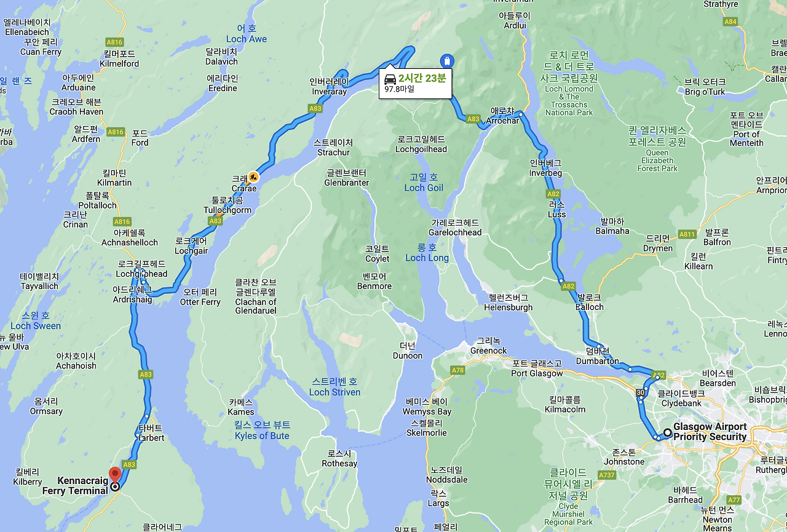Click the A737 shield near Johnstone

click(x=607, y=475)
